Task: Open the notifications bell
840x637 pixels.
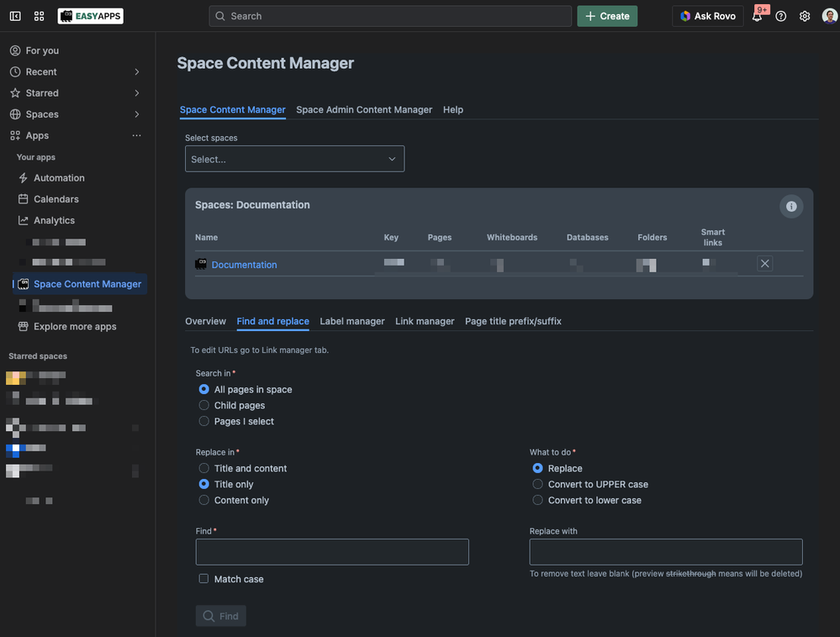Action: (x=757, y=16)
